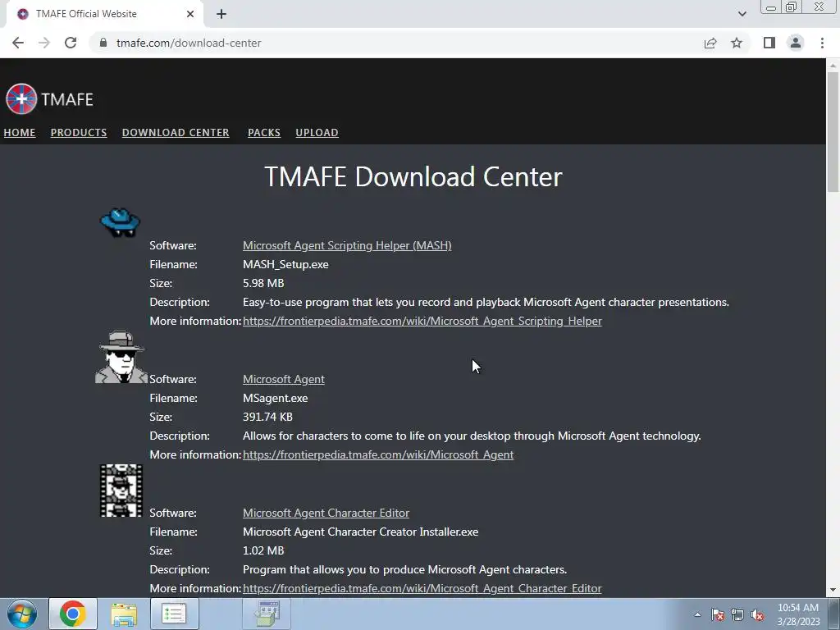Open File Explorer from taskbar
Viewport: 840px width, 630px height.
(124, 614)
